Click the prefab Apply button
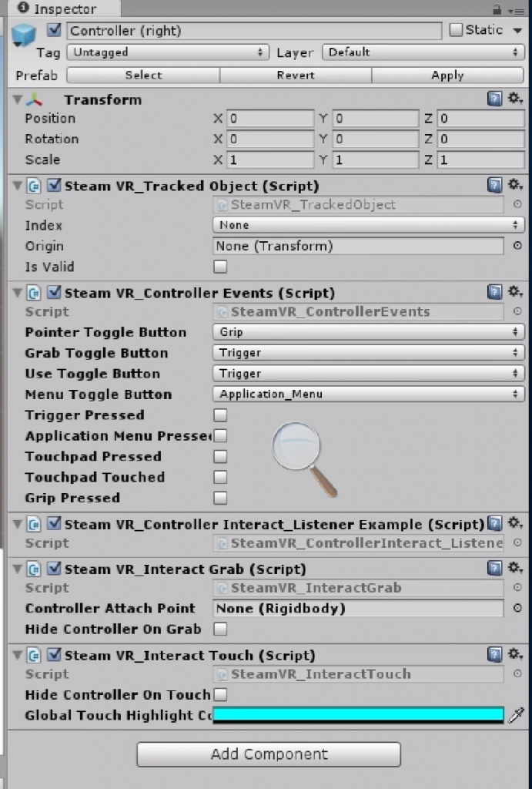The height and width of the screenshot is (789, 532). pyautogui.click(x=447, y=75)
